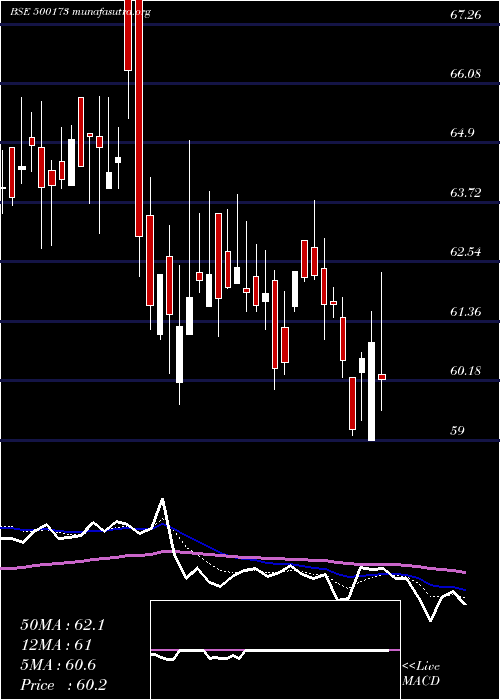Click the large white candle reaching 59

point(371,391)
